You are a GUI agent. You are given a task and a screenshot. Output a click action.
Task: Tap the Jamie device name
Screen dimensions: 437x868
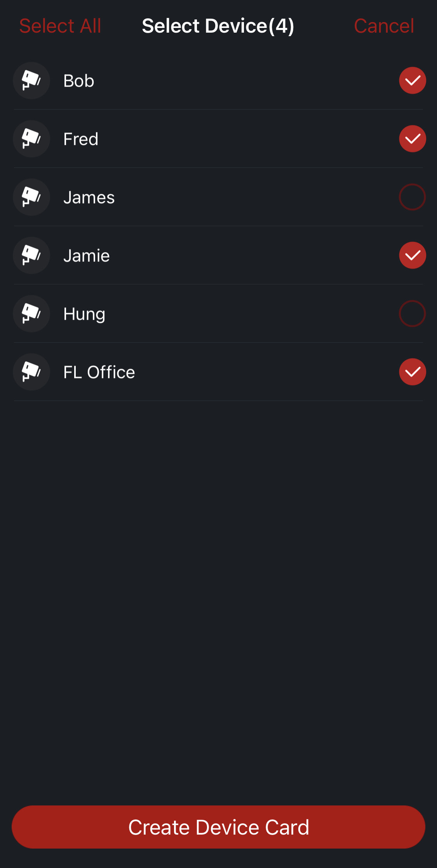[x=87, y=256]
